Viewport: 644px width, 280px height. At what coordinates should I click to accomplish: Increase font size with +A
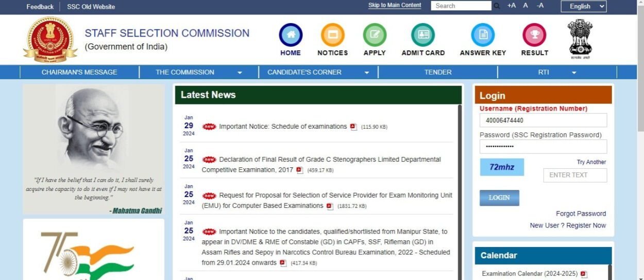511,6
